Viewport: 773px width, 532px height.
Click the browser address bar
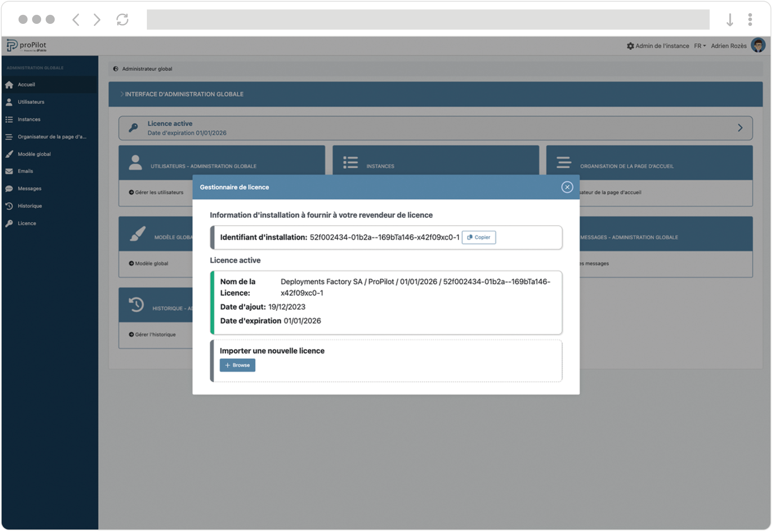click(428, 19)
